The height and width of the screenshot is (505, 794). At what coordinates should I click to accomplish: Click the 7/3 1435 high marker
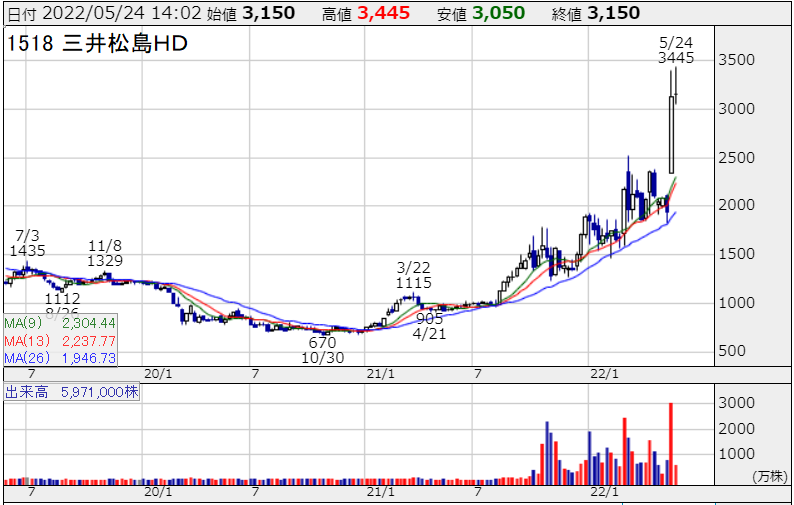(x=28, y=243)
